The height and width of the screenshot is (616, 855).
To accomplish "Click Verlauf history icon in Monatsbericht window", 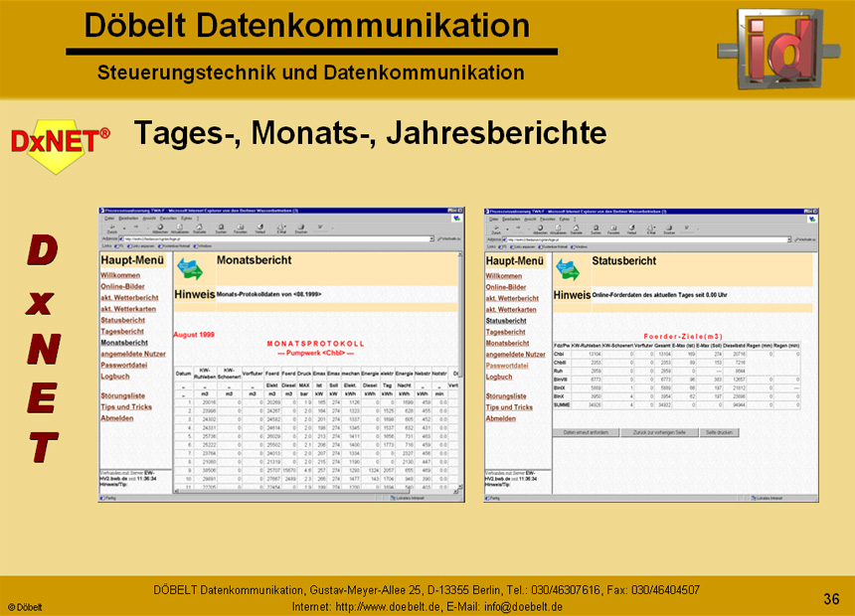I will tap(260, 229).
